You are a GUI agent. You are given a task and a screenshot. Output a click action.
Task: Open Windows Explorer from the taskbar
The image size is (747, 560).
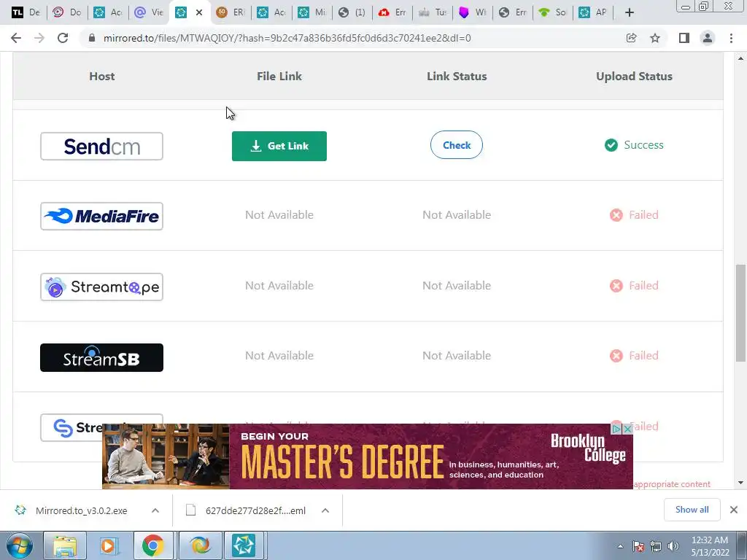[x=65, y=545]
